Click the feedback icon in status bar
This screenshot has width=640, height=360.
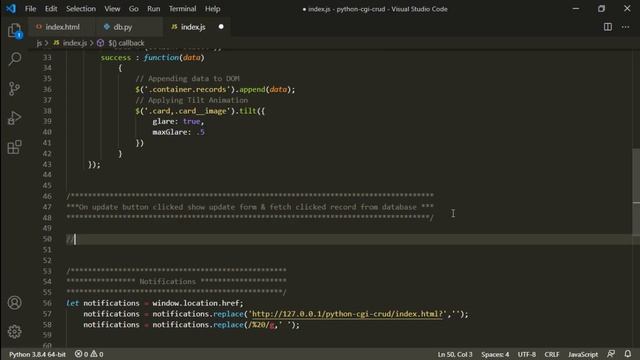click(x=611, y=354)
